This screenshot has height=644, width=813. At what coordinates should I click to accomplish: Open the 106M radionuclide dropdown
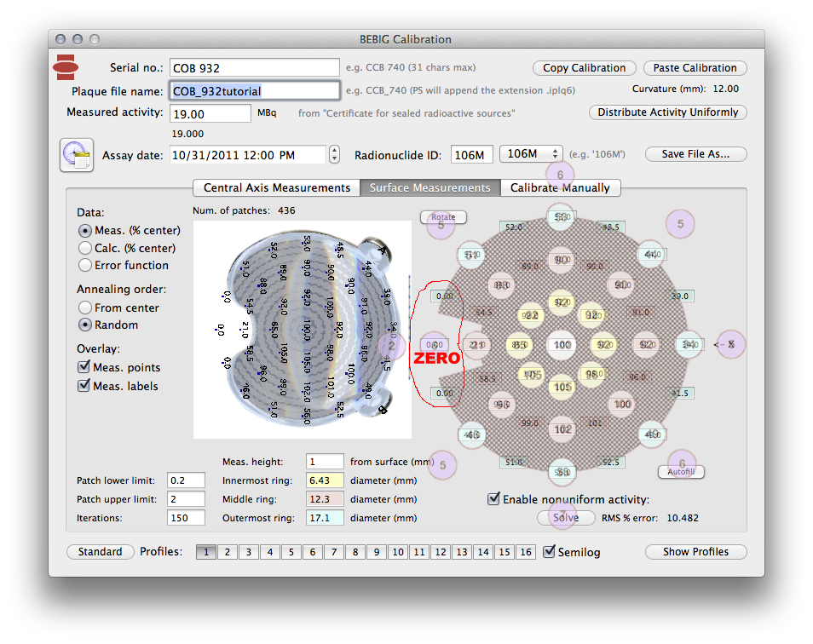(531, 154)
